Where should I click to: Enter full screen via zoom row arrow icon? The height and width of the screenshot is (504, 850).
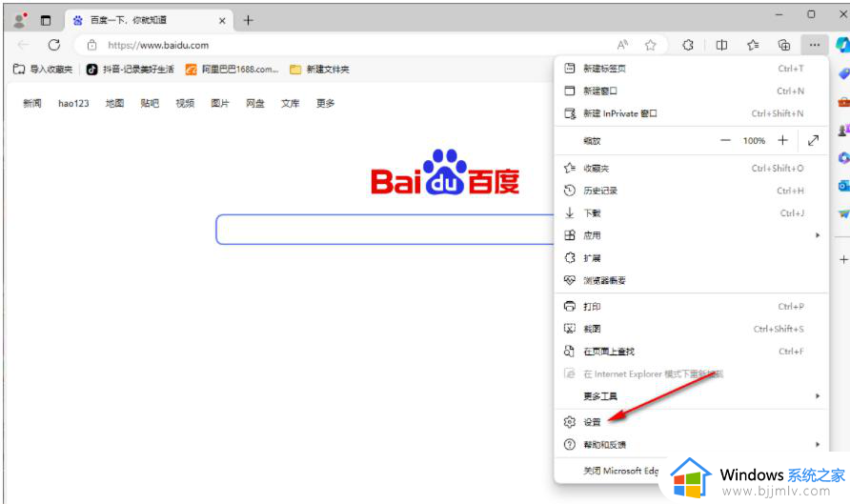(x=813, y=140)
